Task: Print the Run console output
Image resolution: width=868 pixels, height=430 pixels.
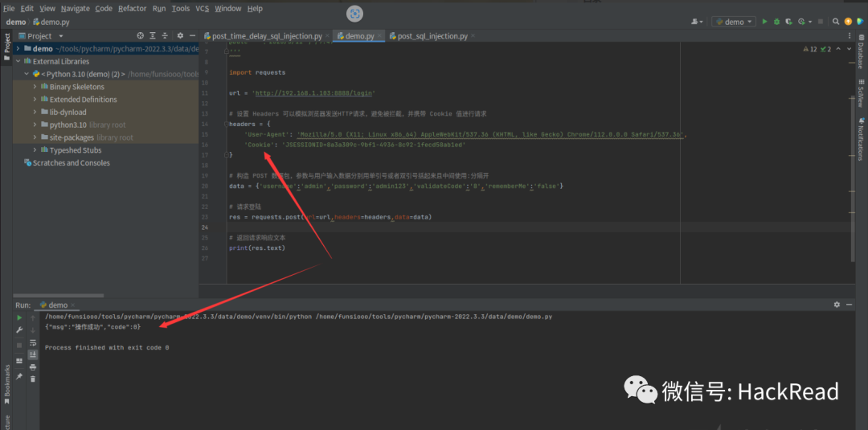Action: click(33, 367)
